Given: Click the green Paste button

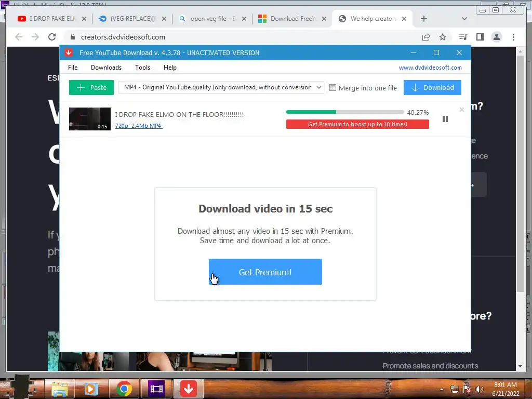Looking at the screenshot, I should [x=91, y=87].
